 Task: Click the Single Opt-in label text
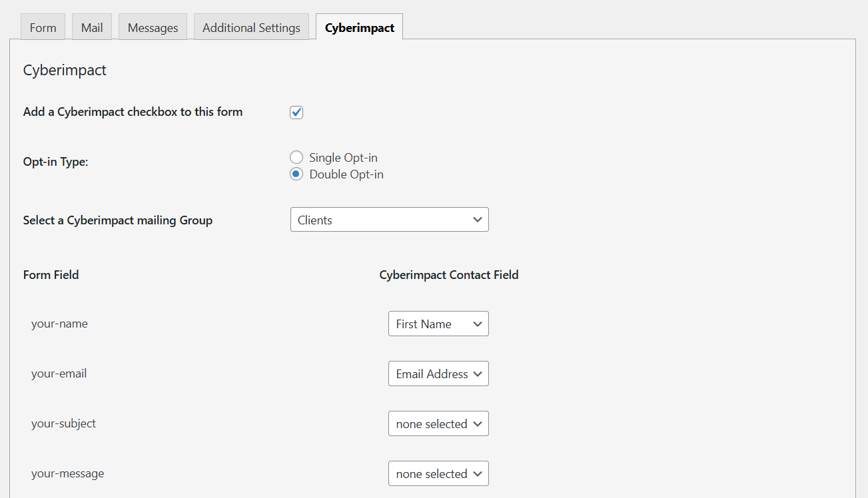point(343,158)
